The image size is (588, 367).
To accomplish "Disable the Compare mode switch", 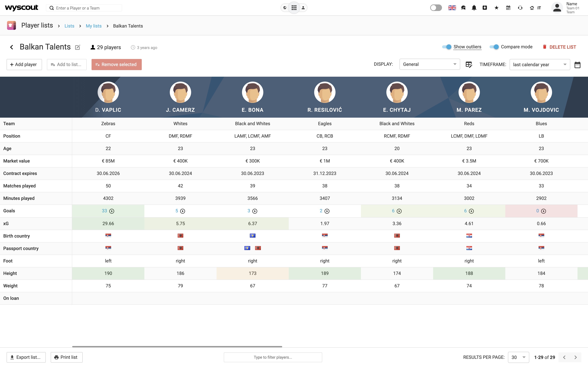I will pos(494,47).
